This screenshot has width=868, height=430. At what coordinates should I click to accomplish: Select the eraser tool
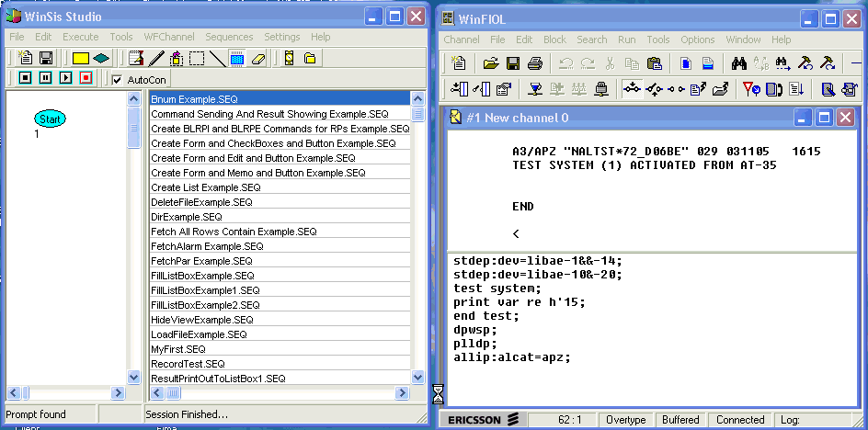coord(258,58)
